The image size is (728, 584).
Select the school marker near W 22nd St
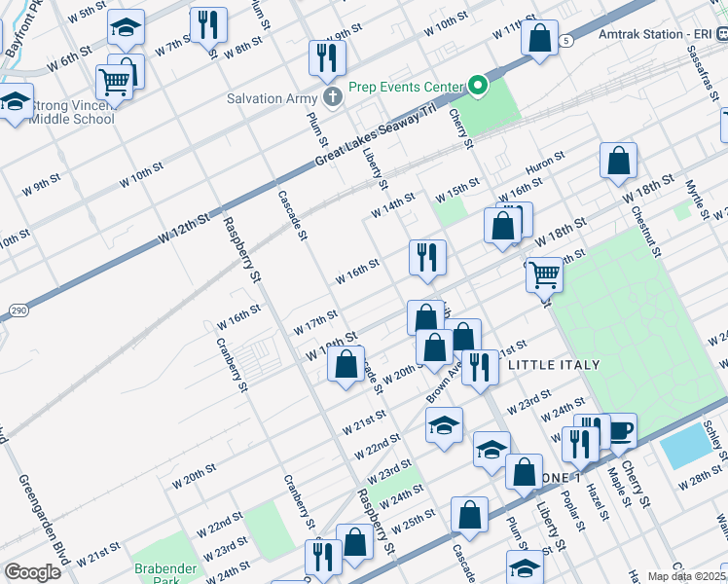(444, 427)
